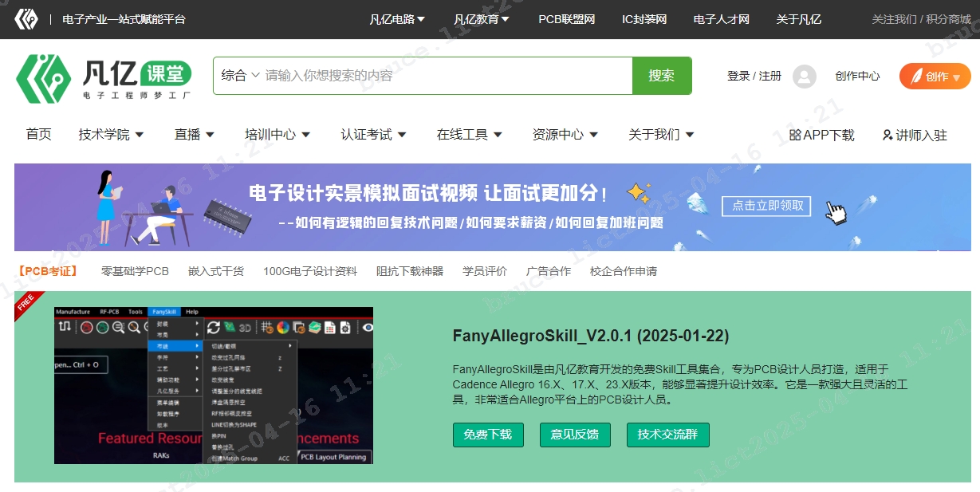This screenshot has height=492, width=980.
Task: Open the 凡亿教育 dropdown in top bar
Action: [x=482, y=19]
